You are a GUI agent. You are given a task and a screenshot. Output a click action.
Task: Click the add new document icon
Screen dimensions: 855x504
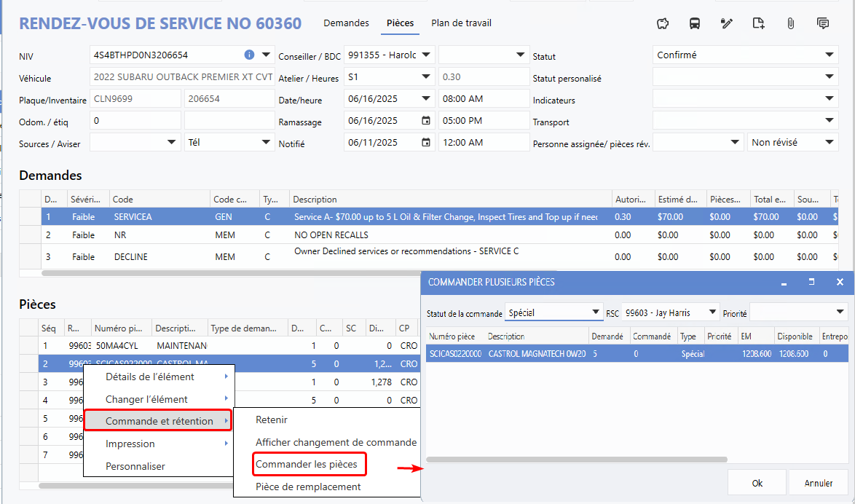point(759,23)
